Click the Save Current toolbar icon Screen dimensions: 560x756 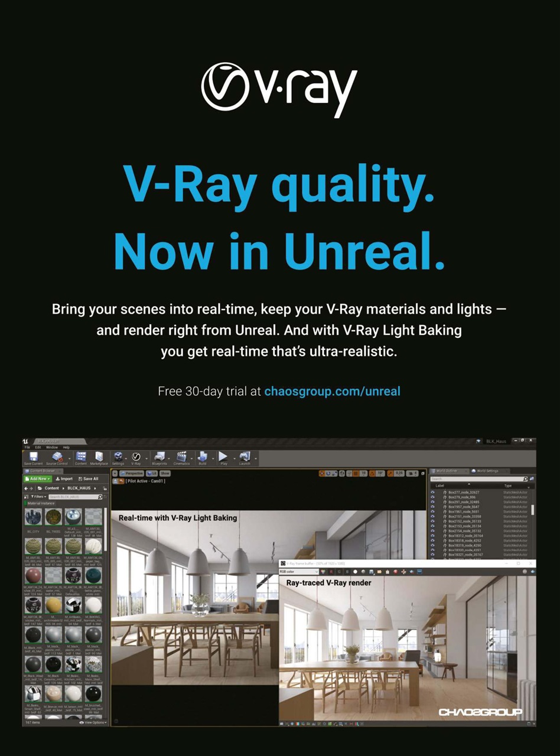pyautogui.click(x=33, y=457)
